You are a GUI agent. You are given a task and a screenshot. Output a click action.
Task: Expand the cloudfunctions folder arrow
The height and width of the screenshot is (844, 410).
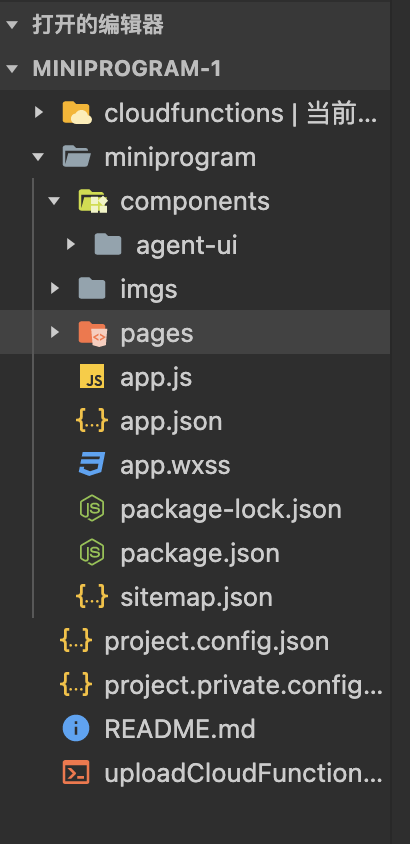(x=38, y=112)
